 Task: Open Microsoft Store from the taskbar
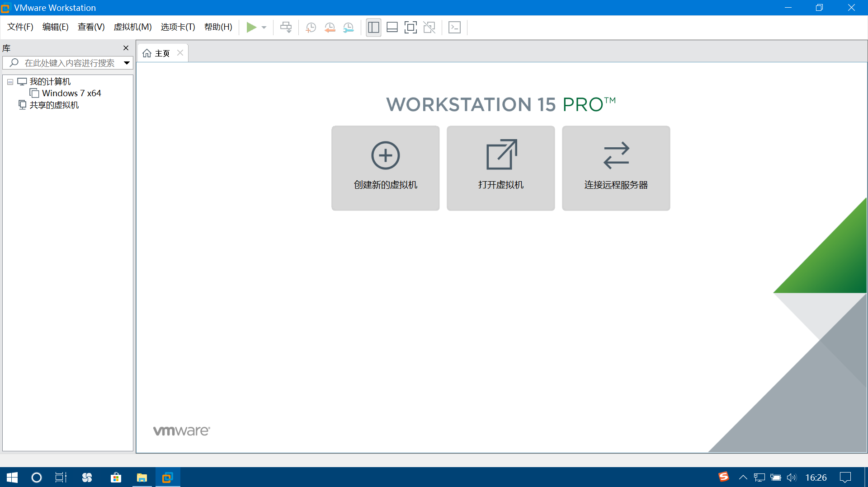coord(116,478)
